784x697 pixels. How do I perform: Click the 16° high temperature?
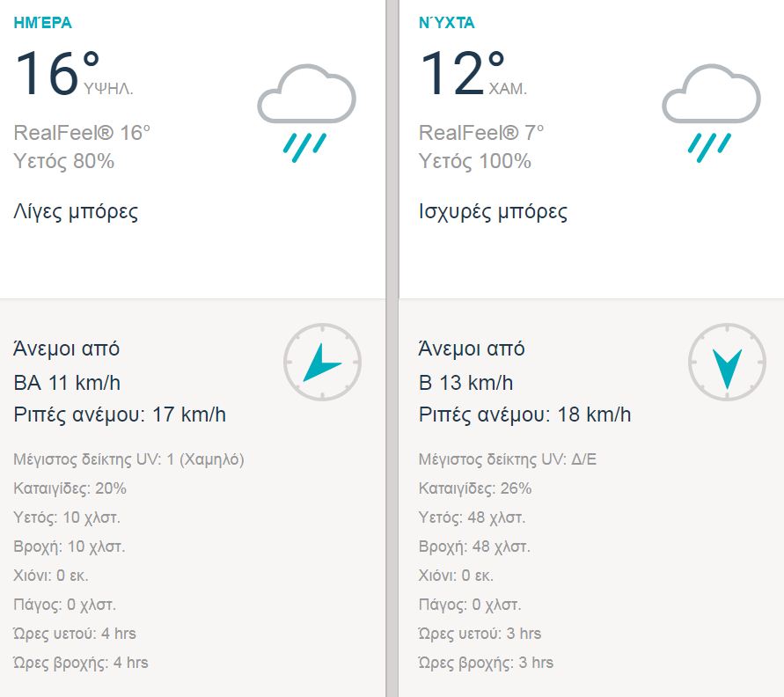tap(56, 72)
